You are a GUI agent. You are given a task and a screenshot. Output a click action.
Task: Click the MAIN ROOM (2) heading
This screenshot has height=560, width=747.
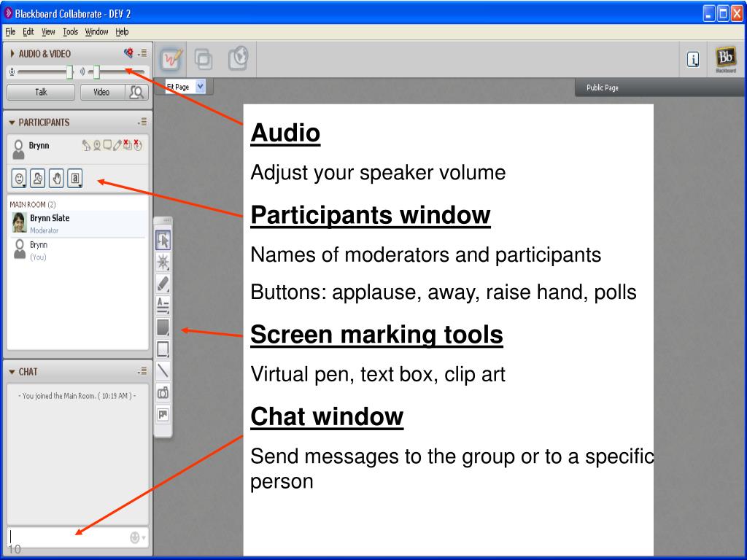pyautogui.click(x=33, y=204)
